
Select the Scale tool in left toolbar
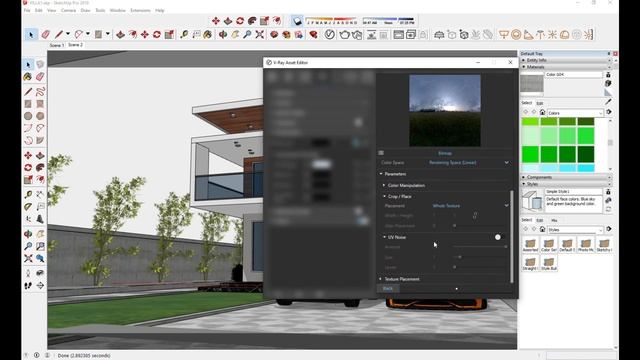[x=28, y=179]
